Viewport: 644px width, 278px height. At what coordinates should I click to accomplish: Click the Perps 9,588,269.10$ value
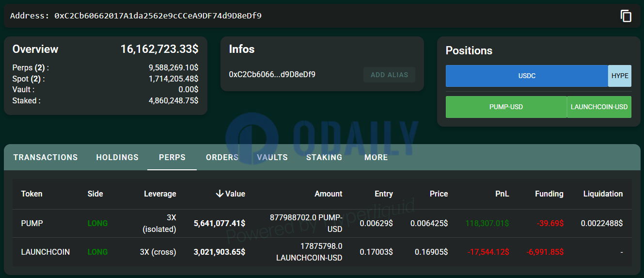(x=173, y=68)
